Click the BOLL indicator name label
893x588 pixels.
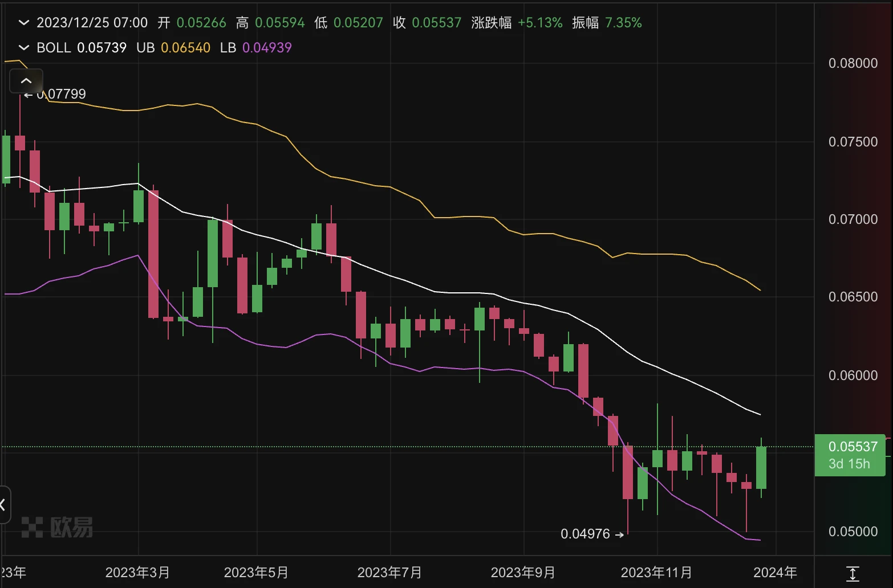[53, 48]
